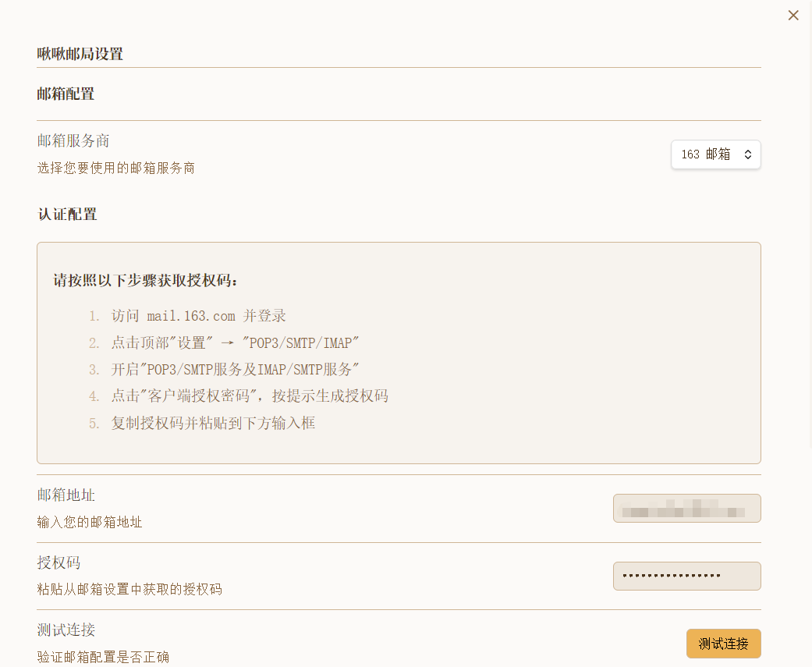
Task: Click the 粘贴从邮箱设置中获取的授权码 hint text
Action: 129,589
